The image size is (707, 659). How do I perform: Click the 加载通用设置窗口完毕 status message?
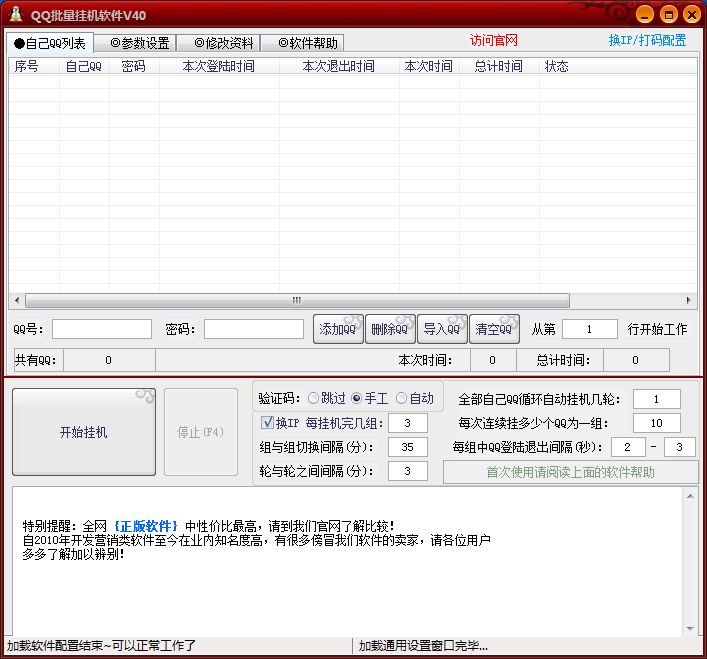[423, 645]
